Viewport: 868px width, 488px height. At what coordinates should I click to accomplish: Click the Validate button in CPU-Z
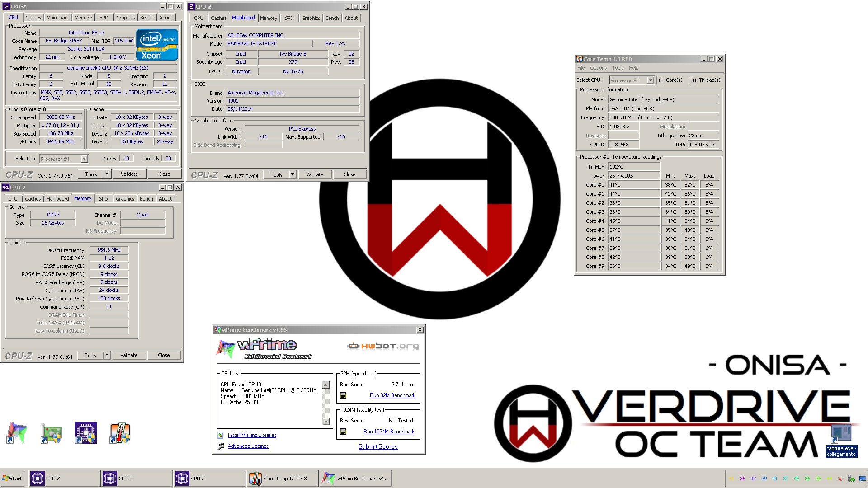point(130,174)
